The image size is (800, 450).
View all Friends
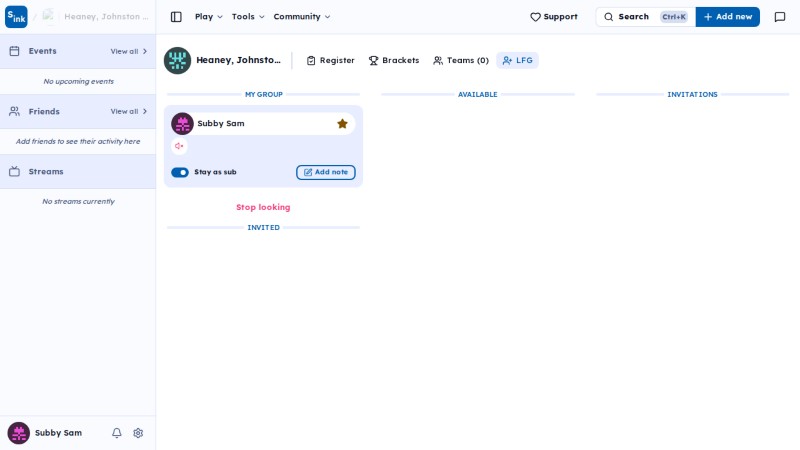click(129, 111)
